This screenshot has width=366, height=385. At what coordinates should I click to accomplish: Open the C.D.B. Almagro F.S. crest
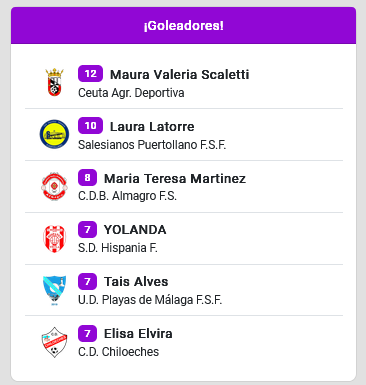[54, 186]
